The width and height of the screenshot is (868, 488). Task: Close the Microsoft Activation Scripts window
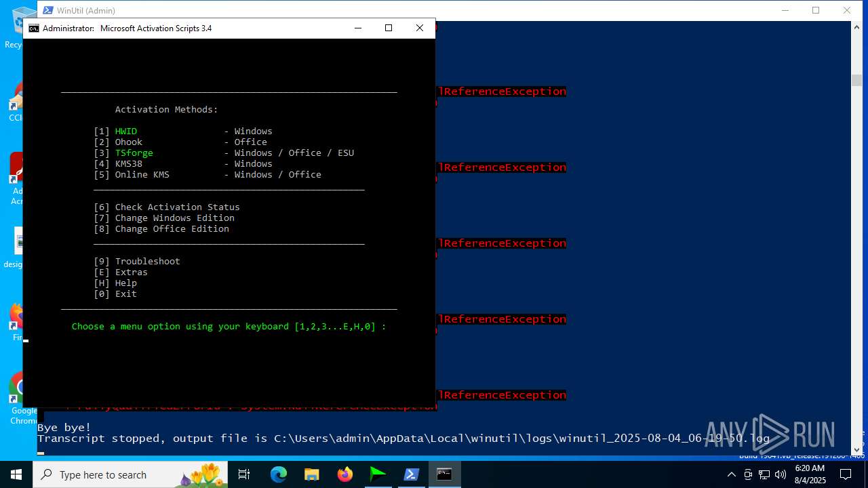tap(420, 28)
